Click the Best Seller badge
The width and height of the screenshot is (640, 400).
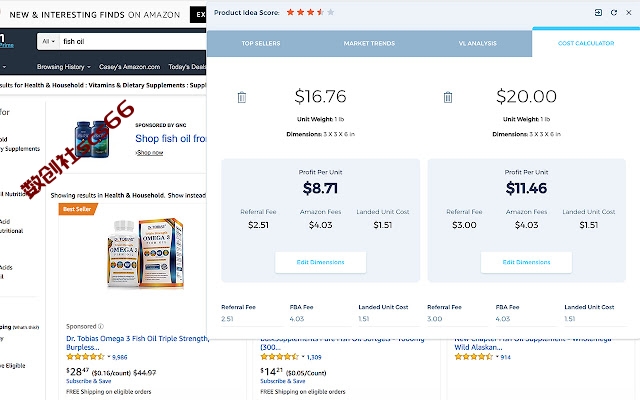[77, 209]
